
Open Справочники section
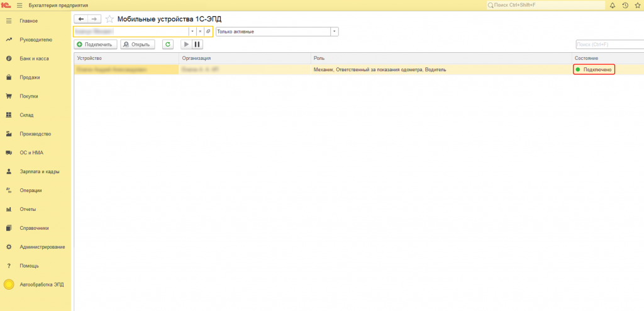point(34,228)
